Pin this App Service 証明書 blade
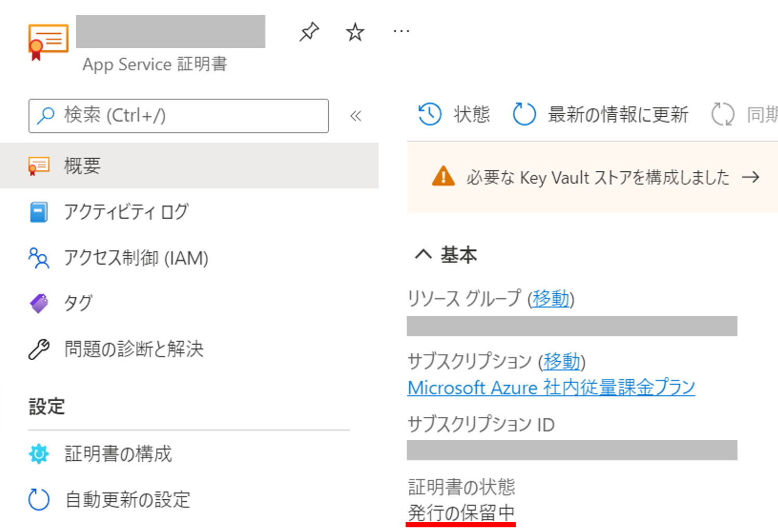The image size is (778, 532). point(308,31)
